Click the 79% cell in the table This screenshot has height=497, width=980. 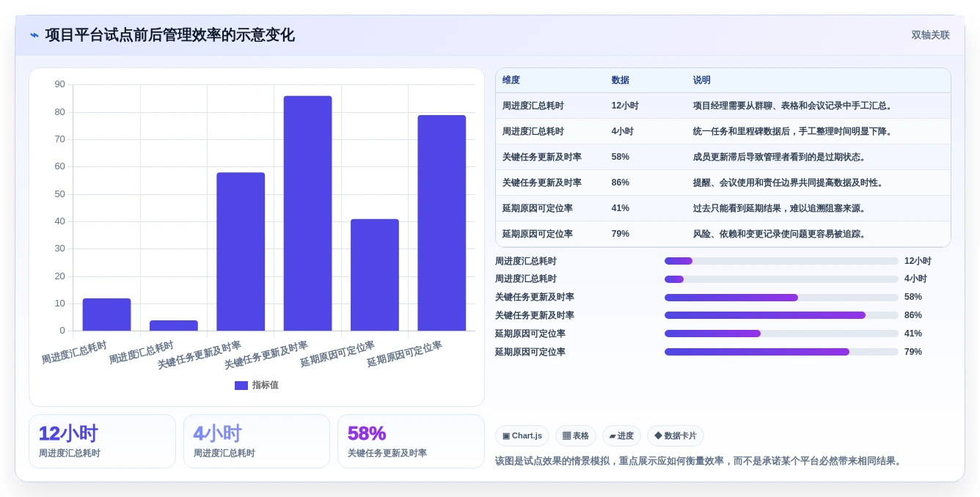(621, 235)
